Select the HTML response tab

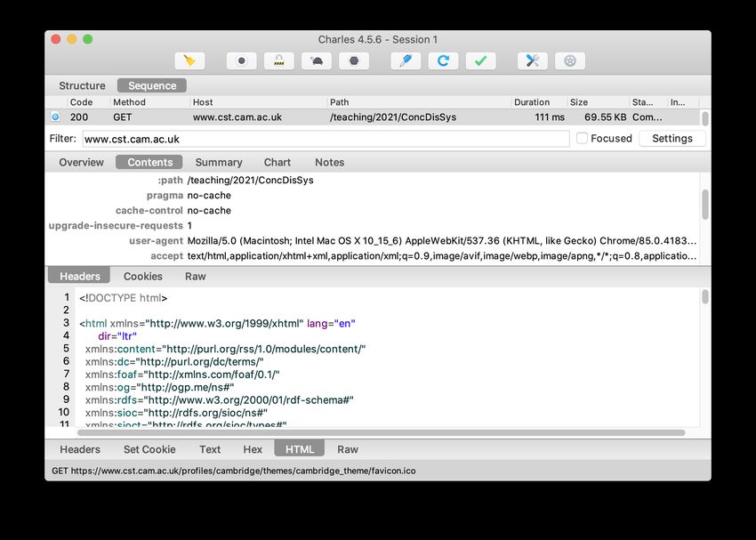300,449
